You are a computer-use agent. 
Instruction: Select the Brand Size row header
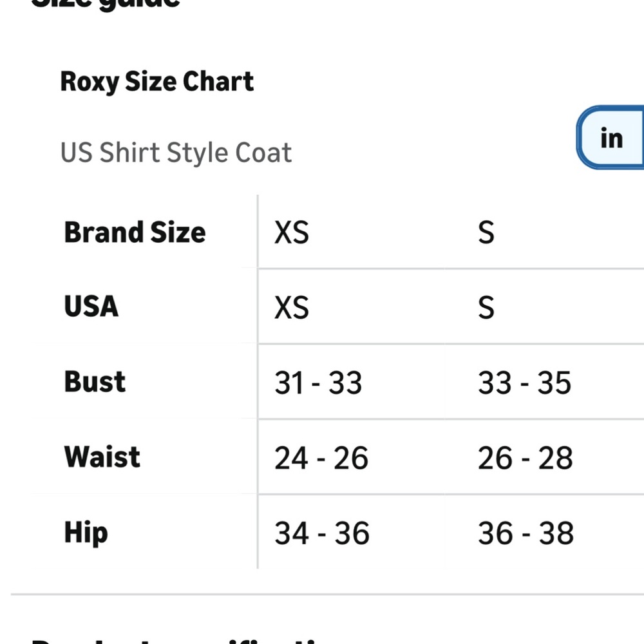point(135,232)
